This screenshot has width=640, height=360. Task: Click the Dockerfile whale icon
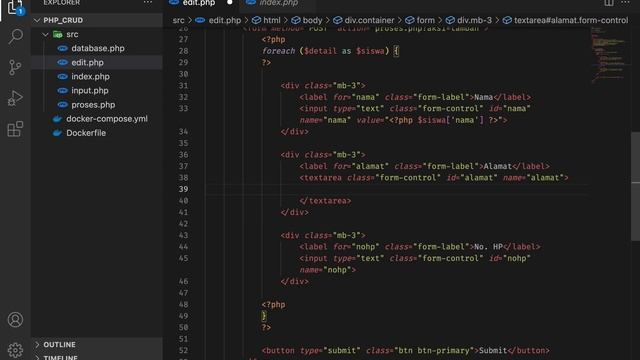tap(57, 133)
